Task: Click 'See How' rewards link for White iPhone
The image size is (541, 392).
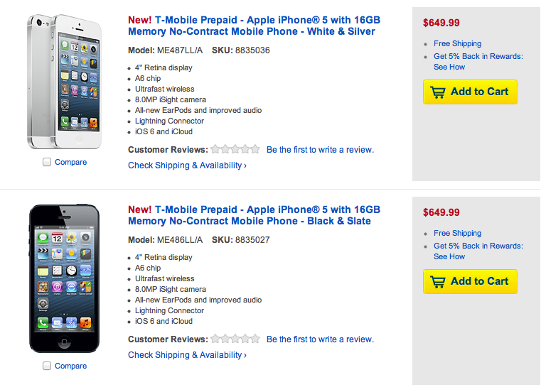Action: (449, 67)
